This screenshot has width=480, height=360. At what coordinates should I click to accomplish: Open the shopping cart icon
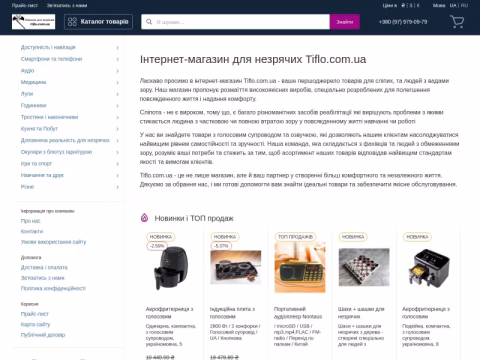457,22
